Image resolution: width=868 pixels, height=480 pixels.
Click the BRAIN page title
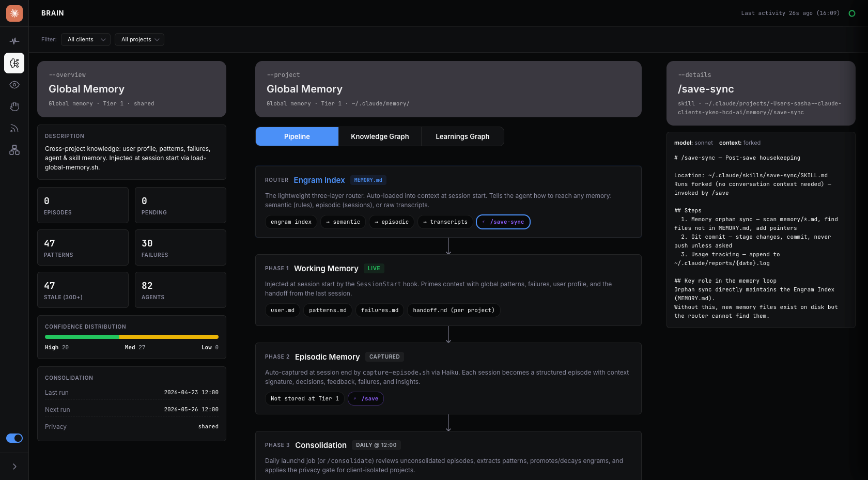pos(53,13)
